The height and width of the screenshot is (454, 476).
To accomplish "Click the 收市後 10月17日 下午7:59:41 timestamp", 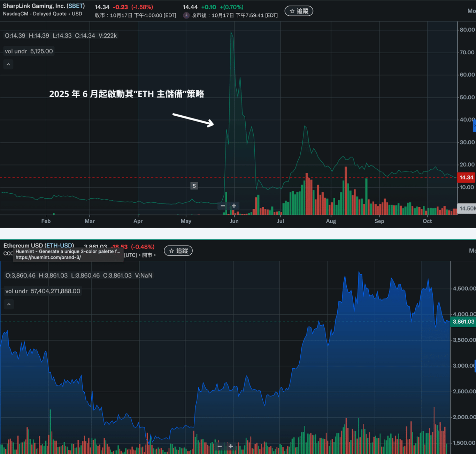I will click(x=235, y=15).
